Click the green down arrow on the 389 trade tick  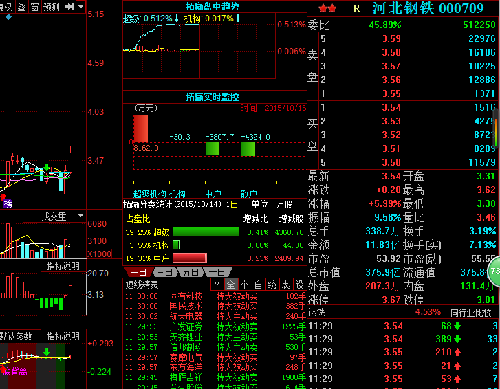pos(457,339)
